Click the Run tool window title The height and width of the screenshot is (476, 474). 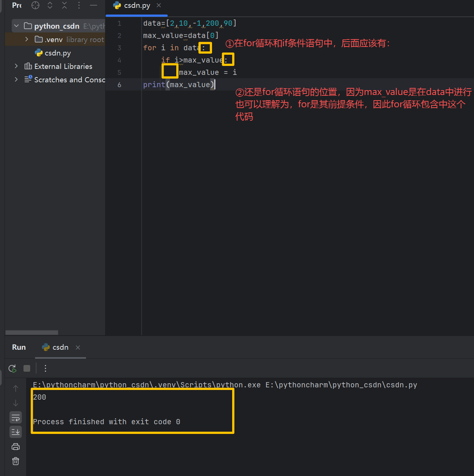click(x=19, y=347)
